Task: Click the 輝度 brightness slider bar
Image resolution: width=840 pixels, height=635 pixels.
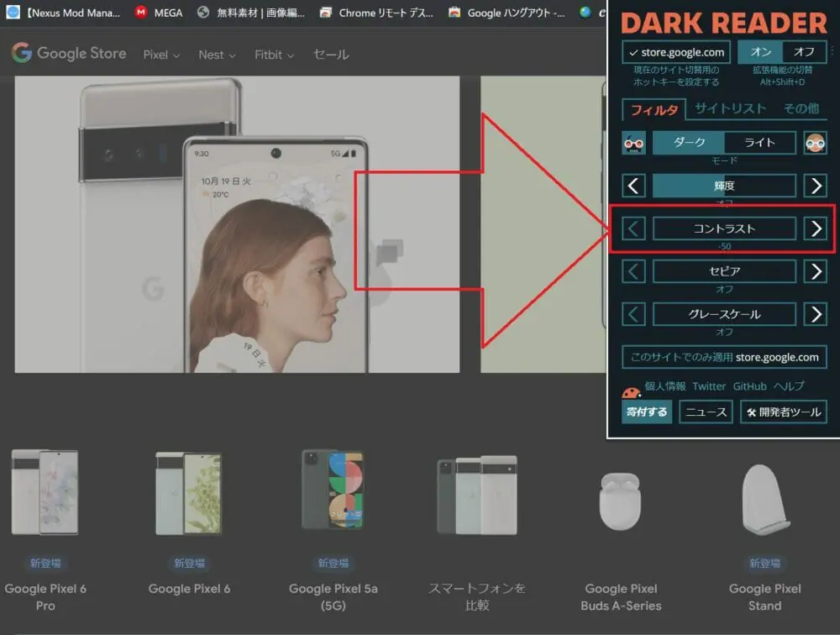Action: 724,186
